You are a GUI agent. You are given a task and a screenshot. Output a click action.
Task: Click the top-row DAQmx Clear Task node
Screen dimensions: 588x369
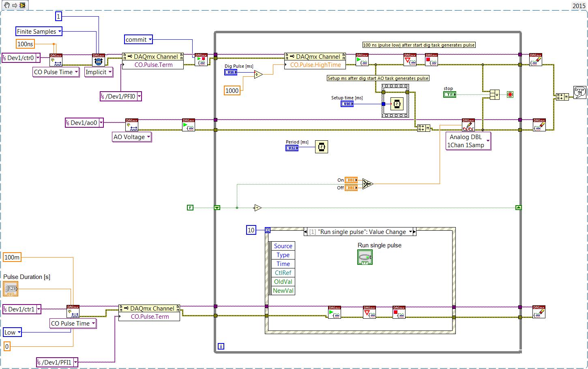(536, 60)
